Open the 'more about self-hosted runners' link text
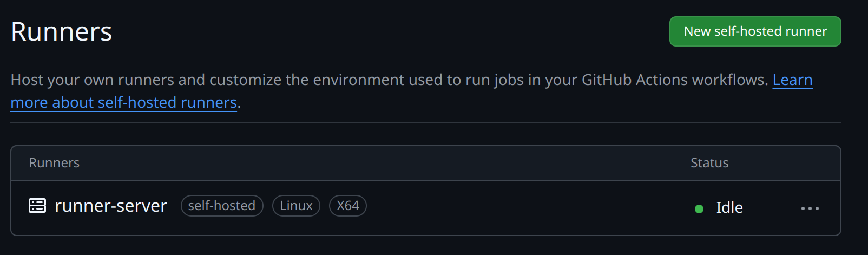The height and width of the screenshot is (255, 868). click(x=123, y=102)
